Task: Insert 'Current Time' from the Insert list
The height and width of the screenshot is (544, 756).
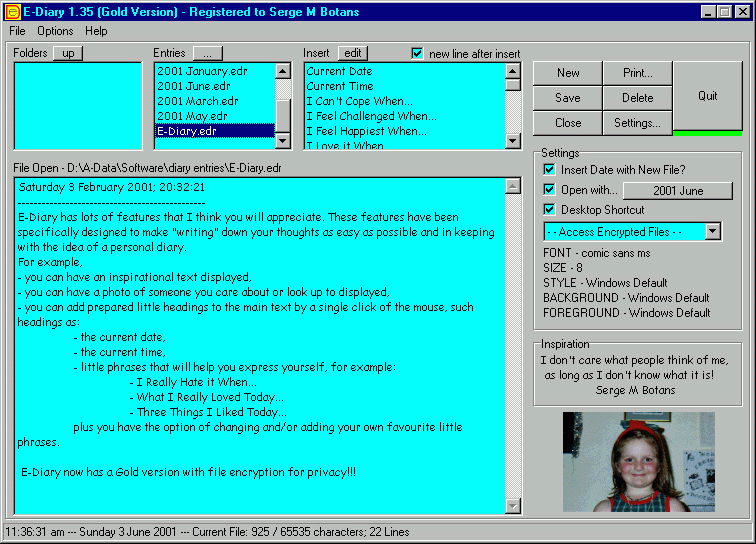Action: pyautogui.click(x=339, y=87)
